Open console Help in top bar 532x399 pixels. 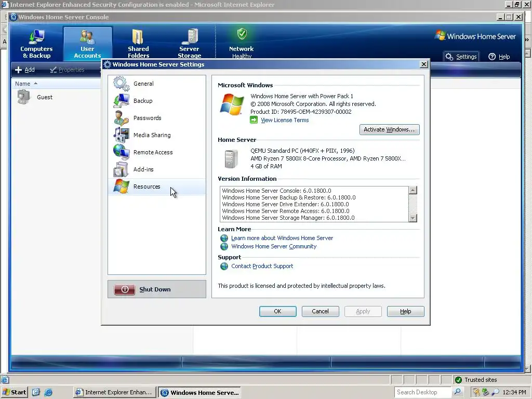pyautogui.click(x=499, y=57)
